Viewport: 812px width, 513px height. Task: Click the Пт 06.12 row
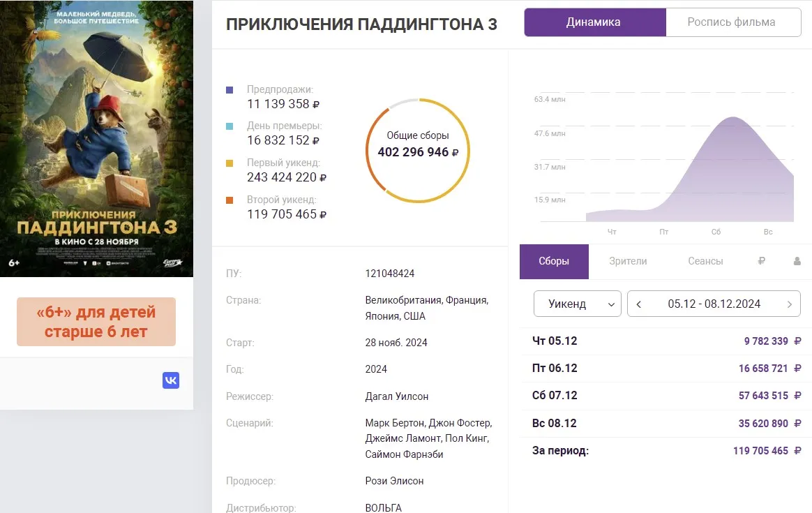point(666,369)
